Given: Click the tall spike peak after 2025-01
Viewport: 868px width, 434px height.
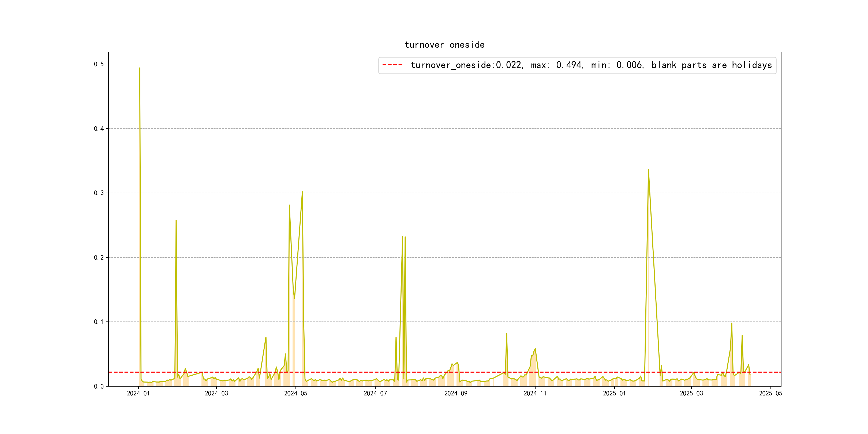Looking at the screenshot, I should tap(648, 170).
